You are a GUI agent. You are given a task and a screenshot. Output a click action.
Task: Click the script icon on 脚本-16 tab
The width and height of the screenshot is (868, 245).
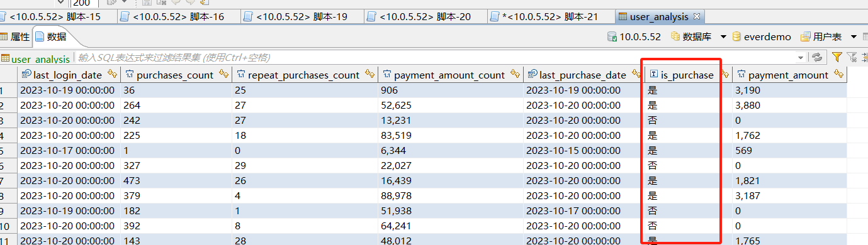point(125,16)
